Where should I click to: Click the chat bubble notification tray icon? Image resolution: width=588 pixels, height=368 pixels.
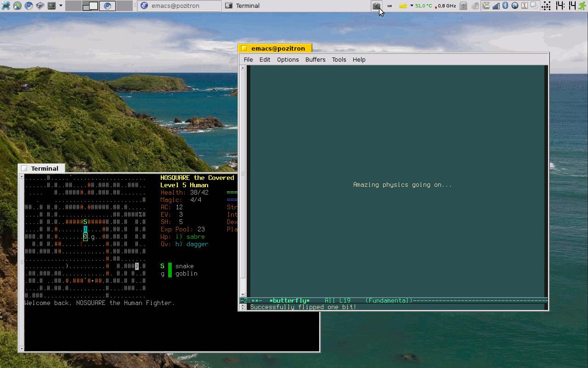click(533, 6)
